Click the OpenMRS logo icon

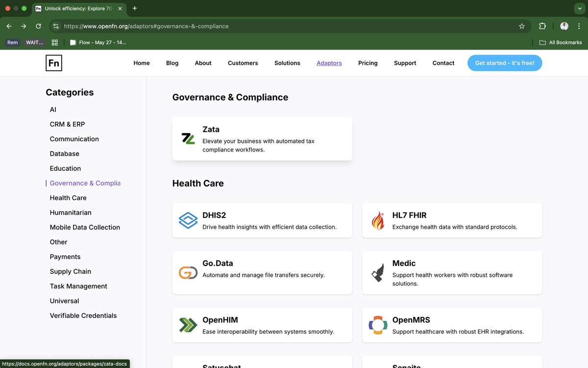click(378, 325)
